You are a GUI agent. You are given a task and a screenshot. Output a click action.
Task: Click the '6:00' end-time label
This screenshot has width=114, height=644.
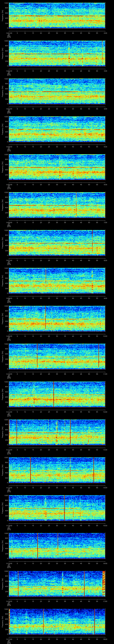pos(105,184)
